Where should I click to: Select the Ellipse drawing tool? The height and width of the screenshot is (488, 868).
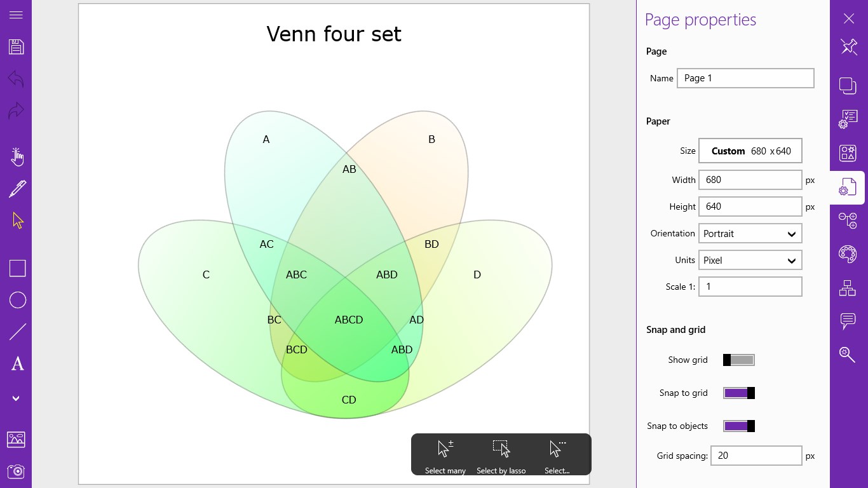pyautogui.click(x=17, y=300)
